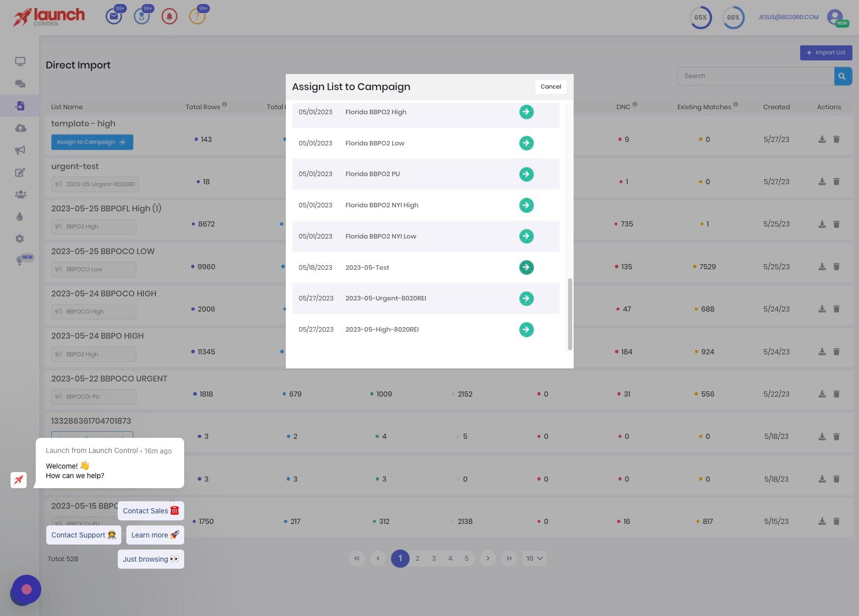Assign Florida BBPO2 NYI High to campaign
The image size is (859, 616).
tap(526, 205)
